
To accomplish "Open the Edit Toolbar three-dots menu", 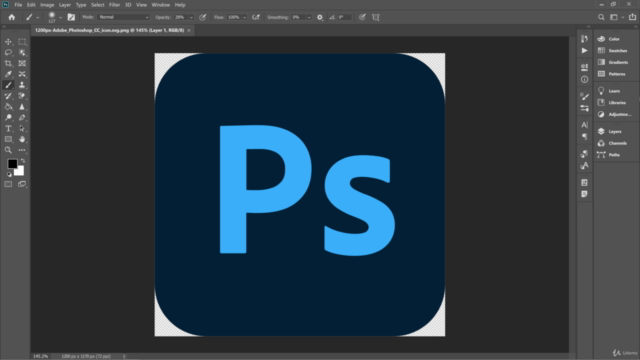I will 22,150.
